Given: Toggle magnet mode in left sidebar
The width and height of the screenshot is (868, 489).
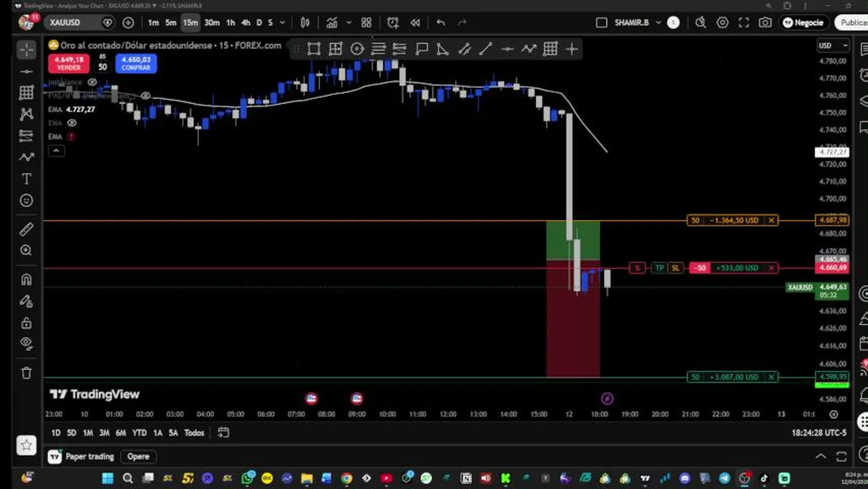Looking at the screenshot, I should coord(26,279).
